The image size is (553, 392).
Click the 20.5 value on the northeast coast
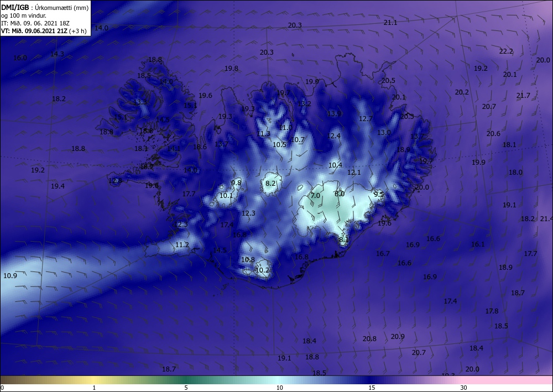(388, 80)
